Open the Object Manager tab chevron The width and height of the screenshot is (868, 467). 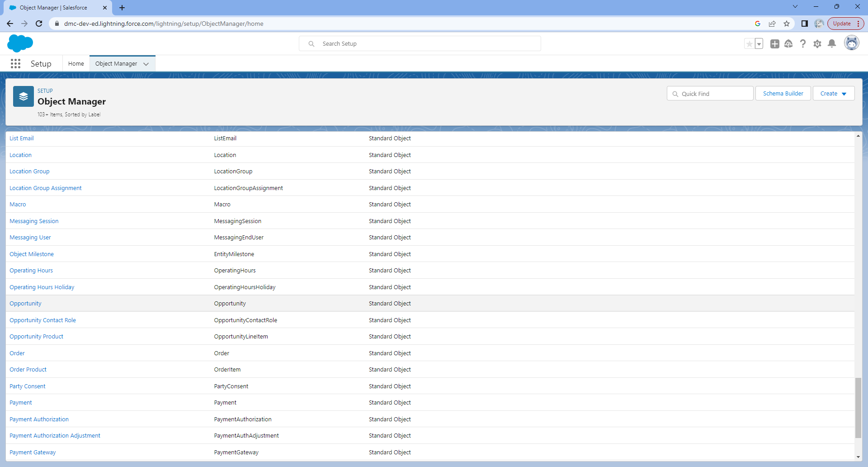click(146, 64)
